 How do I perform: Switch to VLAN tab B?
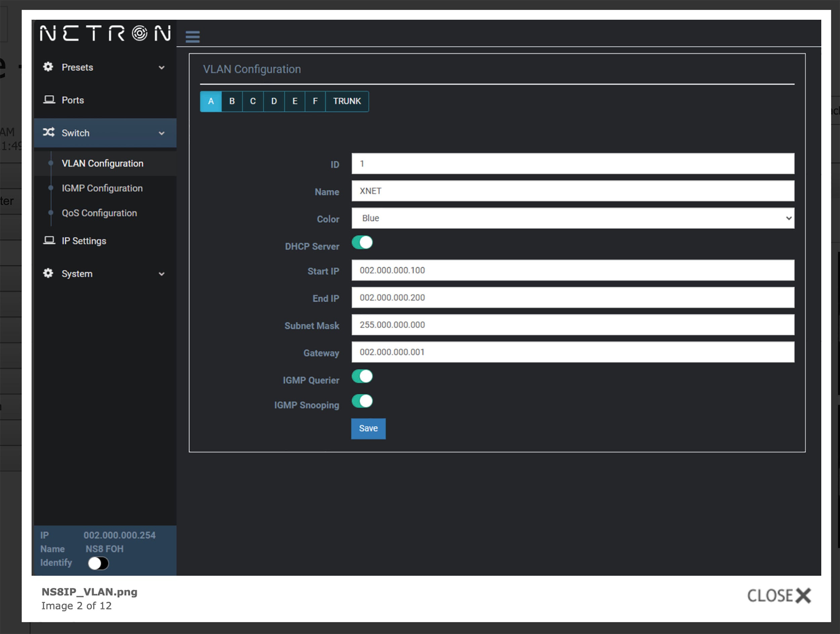coord(232,101)
